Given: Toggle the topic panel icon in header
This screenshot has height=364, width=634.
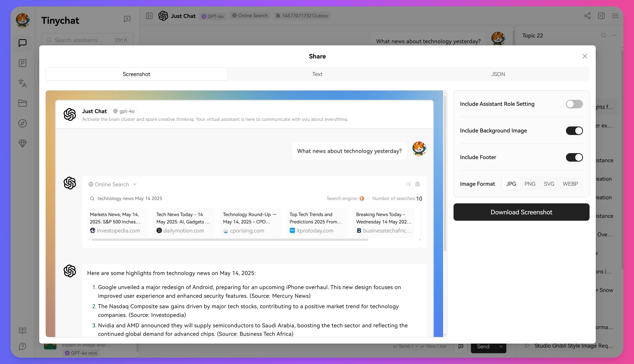Looking at the screenshot, I should point(601,16).
